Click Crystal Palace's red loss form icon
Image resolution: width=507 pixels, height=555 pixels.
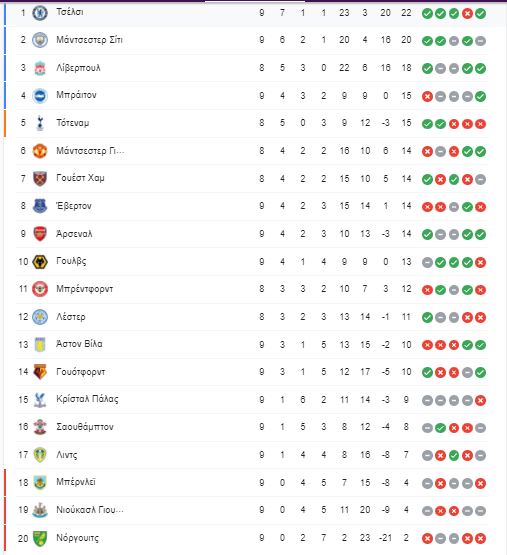click(x=480, y=400)
